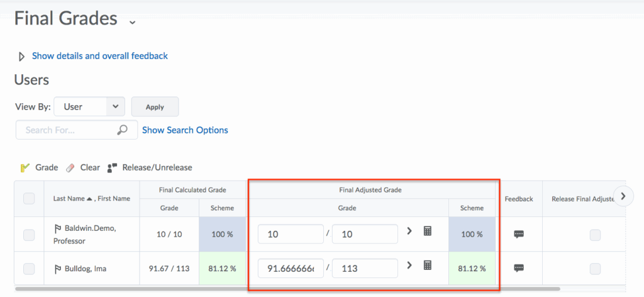Screen dimensions: 644x297
Task: Check the Bulldog, Ima row checkbox
Action: pyautogui.click(x=29, y=269)
